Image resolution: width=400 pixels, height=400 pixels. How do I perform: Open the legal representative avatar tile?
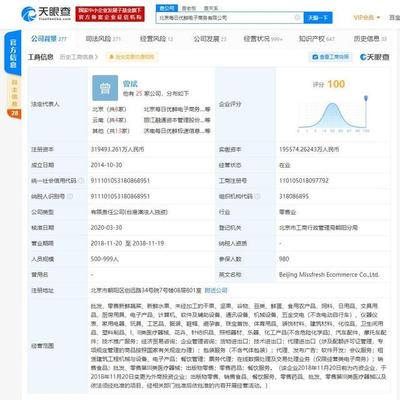pos(105,88)
